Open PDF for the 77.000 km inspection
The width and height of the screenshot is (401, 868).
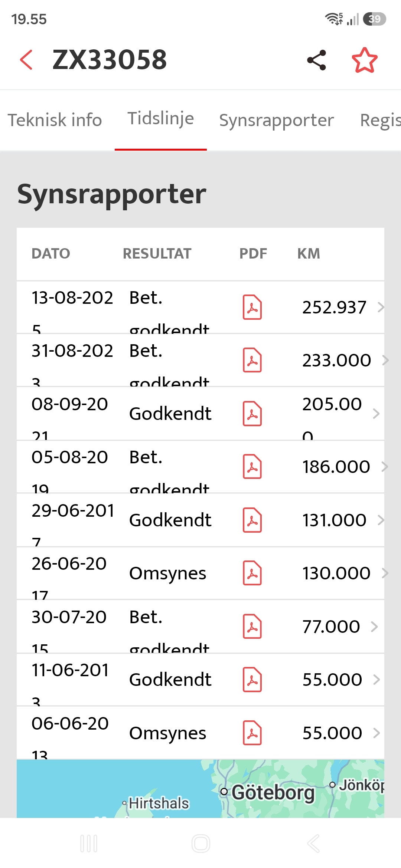(252, 627)
